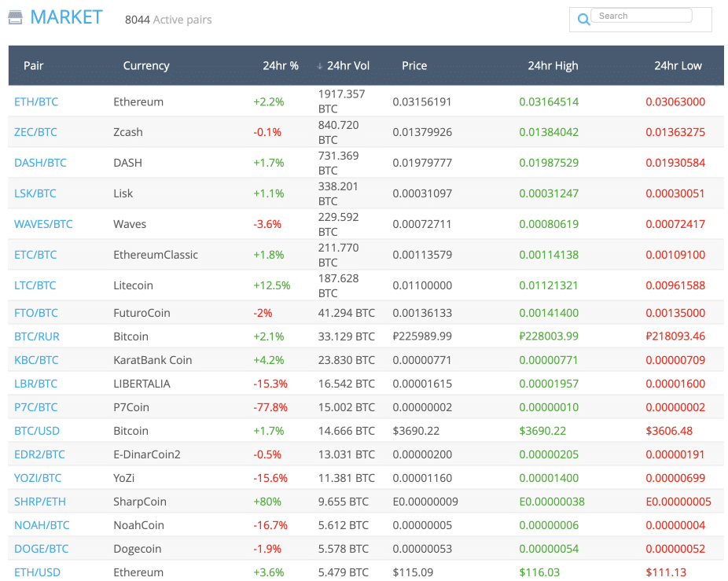Click the LIBERTALIA currency name
This screenshot has height=581, width=728.
142,384
